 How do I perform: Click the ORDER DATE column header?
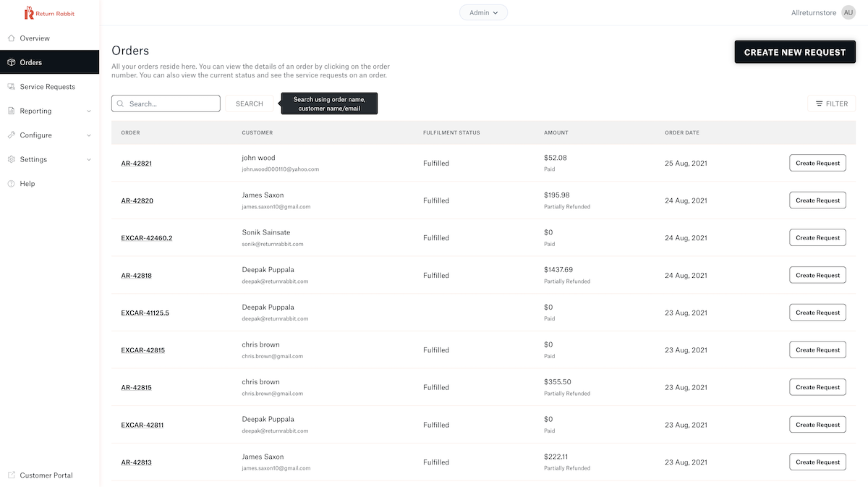coord(682,132)
